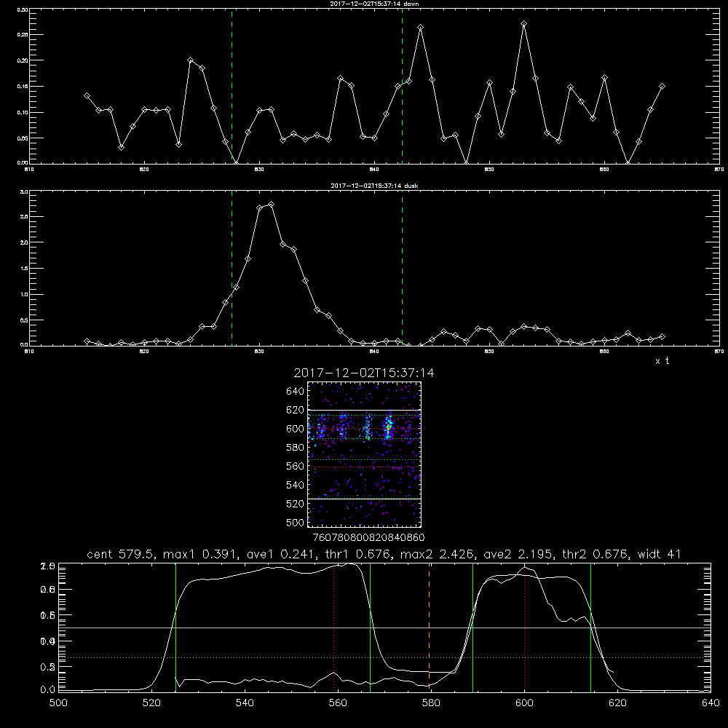This screenshot has height=728, width=728.
Task: Select the solid green line near 614 in the bottom plot
Action: (590, 627)
